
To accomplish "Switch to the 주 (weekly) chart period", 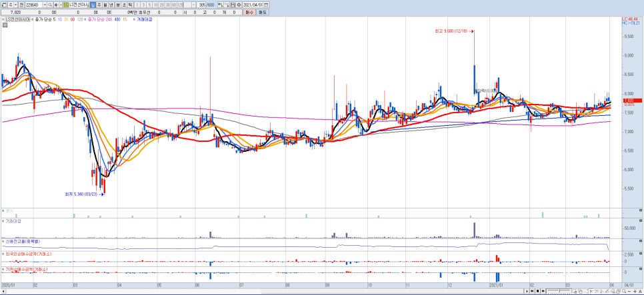I will point(99,5).
